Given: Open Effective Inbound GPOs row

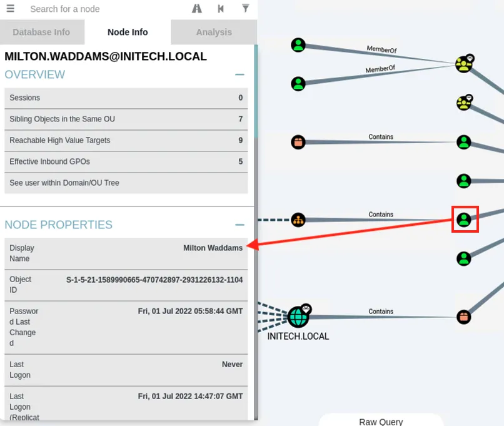Looking at the screenshot, I should pos(126,161).
